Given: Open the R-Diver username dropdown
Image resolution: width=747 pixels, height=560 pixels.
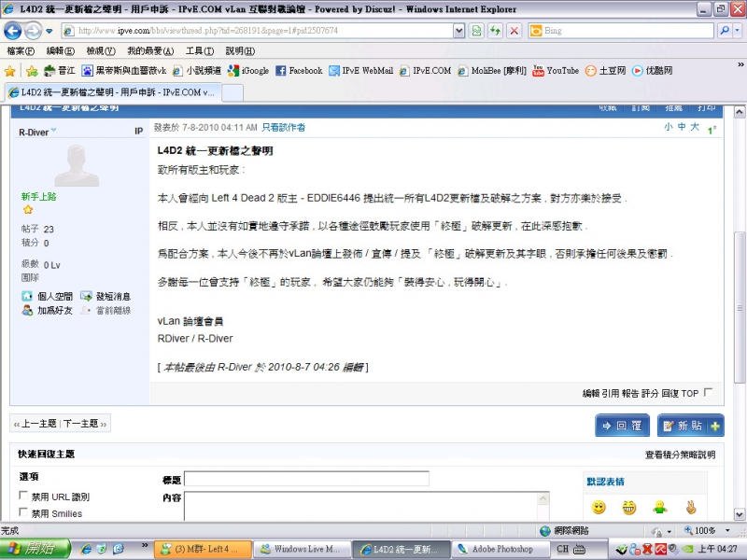Looking at the screenshot, I should pos(53,130).
